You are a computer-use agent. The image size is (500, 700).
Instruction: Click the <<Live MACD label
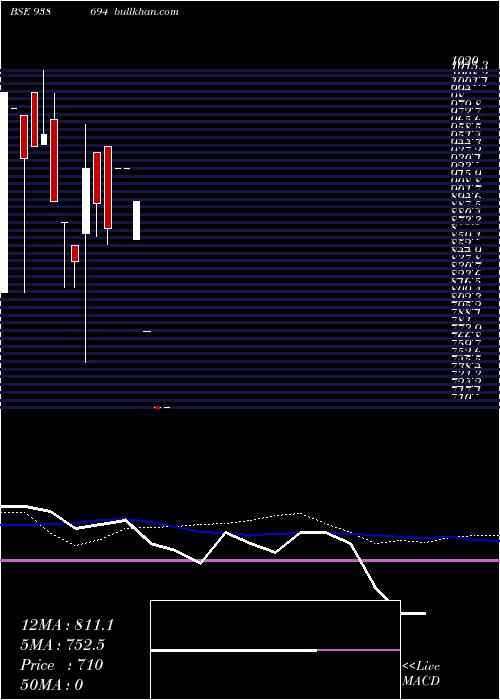[x=421, y=674]
